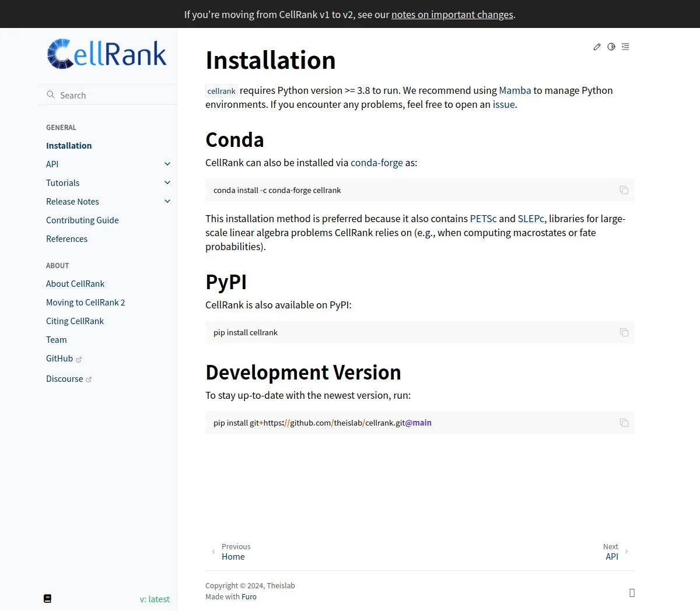Viewport: 700px width, 611px height.
Task: Open the table of contents icon
Action: [x=625, y=47]
